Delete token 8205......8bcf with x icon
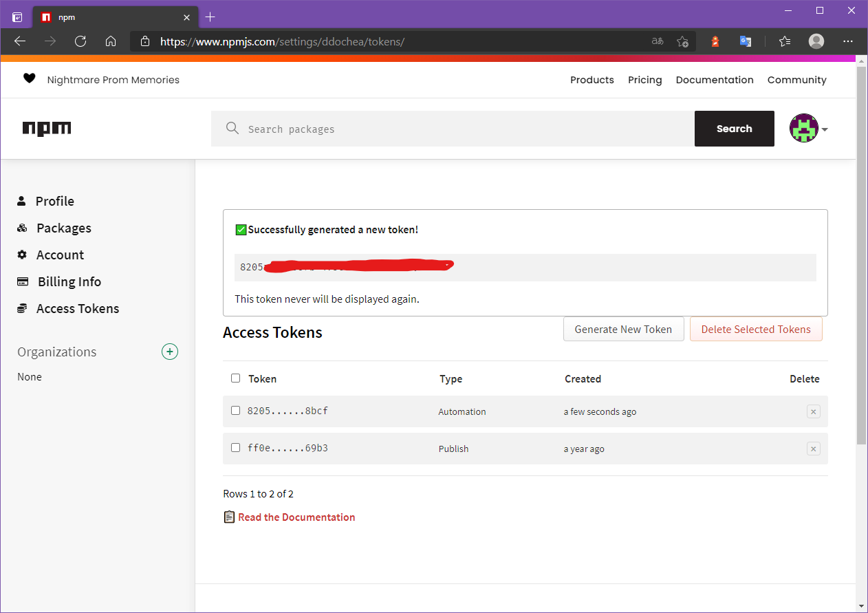 click(x=813, y=411)
